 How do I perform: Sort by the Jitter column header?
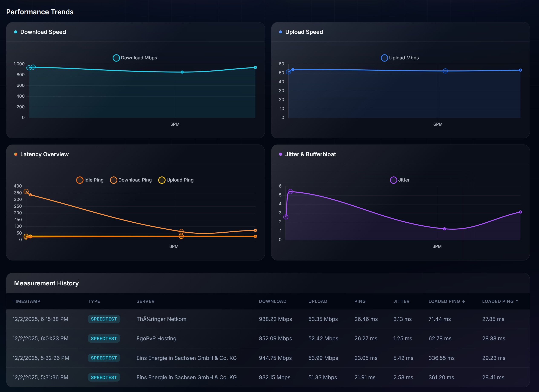(x=401, y=301)
